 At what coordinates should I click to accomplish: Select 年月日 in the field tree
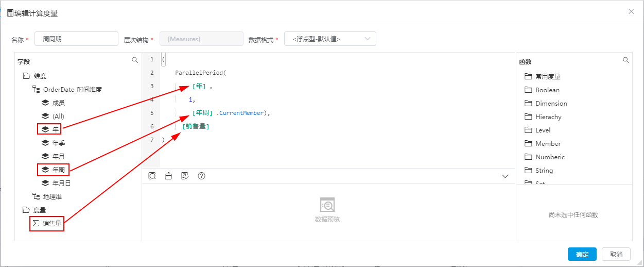[62, 183]
